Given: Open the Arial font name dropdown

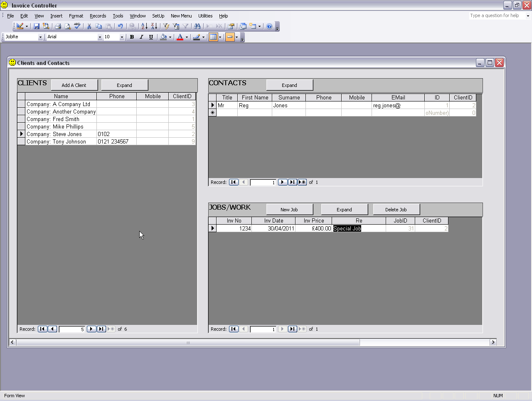Looking at the screenshot, I should coord(100,37).
